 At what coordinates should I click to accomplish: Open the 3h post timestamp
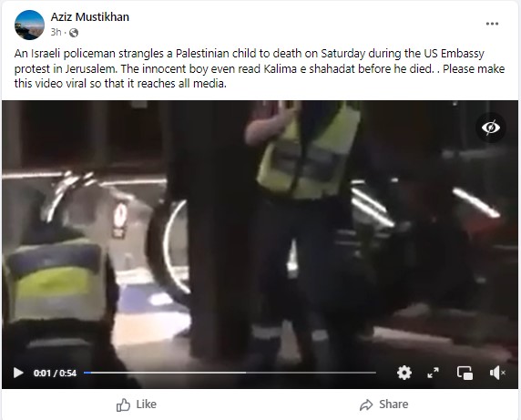tap(56, 32)
